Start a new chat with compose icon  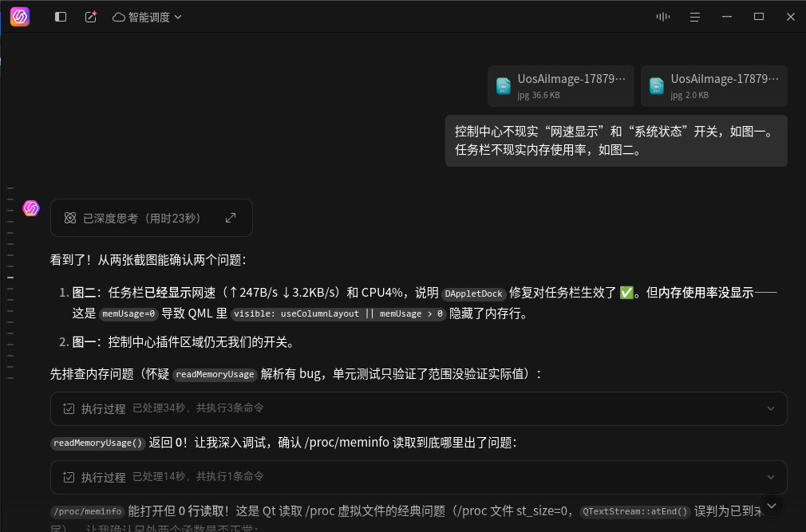coord(90,17)
